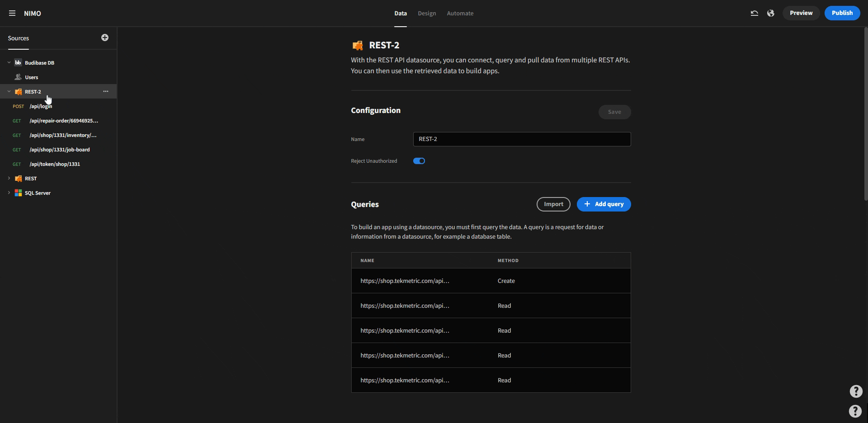Click the undo/revert icon in top bar
This screenshot has width=868, height=423.
[x=754, y=13]
